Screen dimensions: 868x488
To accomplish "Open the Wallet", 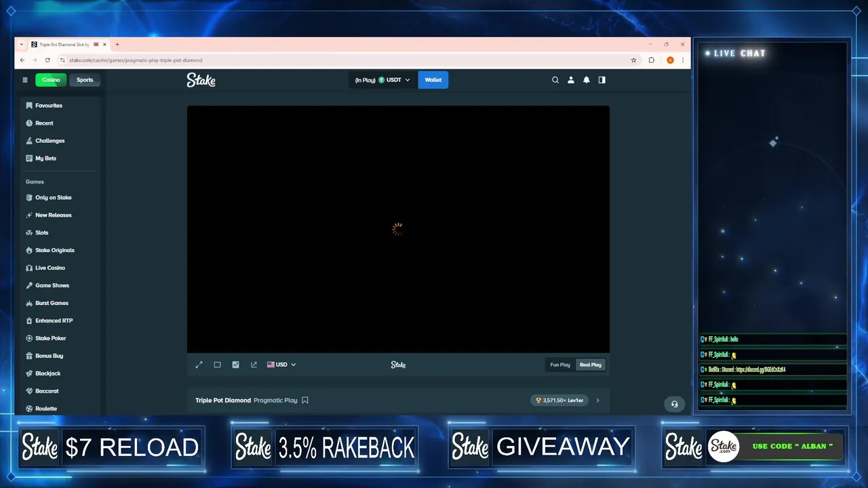I will 433,80.
